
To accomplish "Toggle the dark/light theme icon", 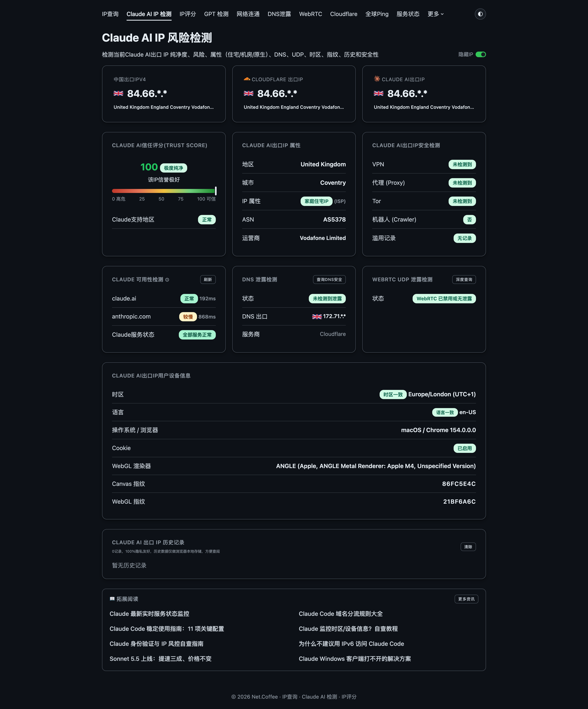I will click(x=480, y=14).
